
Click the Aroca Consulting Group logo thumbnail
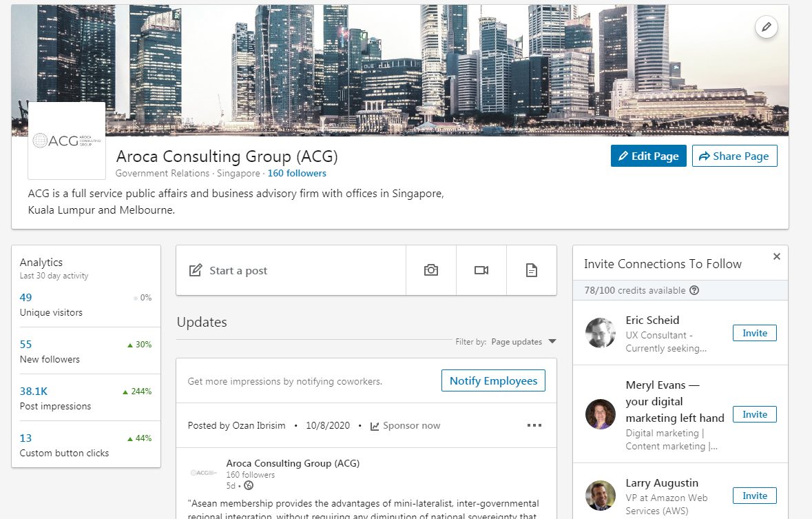tap(67, 141)
